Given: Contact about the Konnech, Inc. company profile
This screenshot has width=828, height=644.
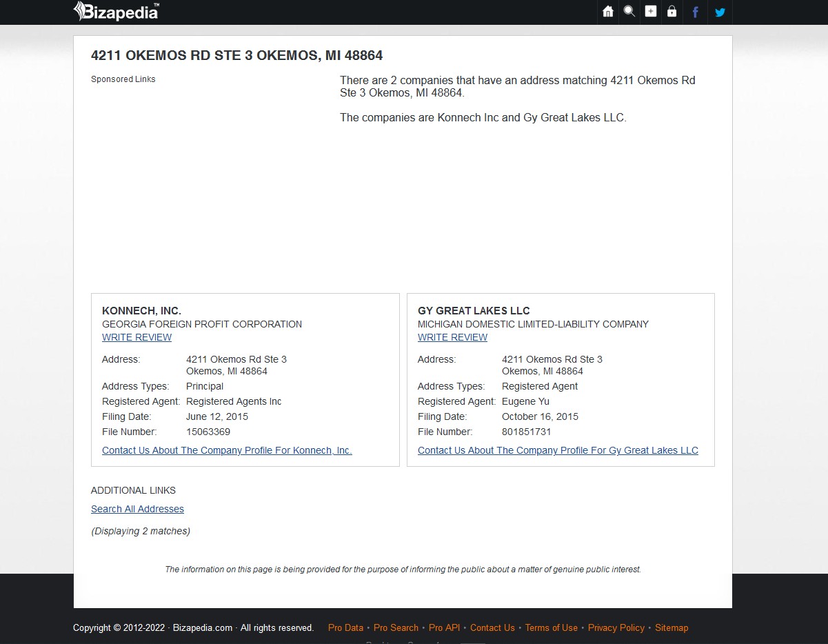Looking at the screenshot, I should pyautogui.click(x=227, y=450).
